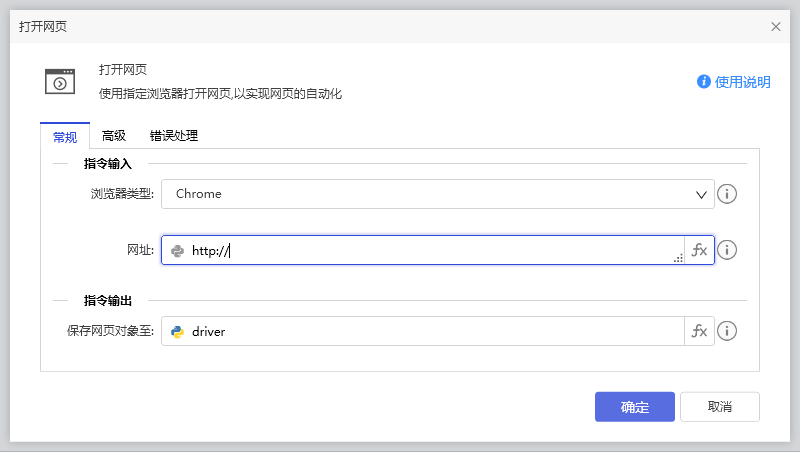Click the Python icon in the driver field

click(178, 331)
